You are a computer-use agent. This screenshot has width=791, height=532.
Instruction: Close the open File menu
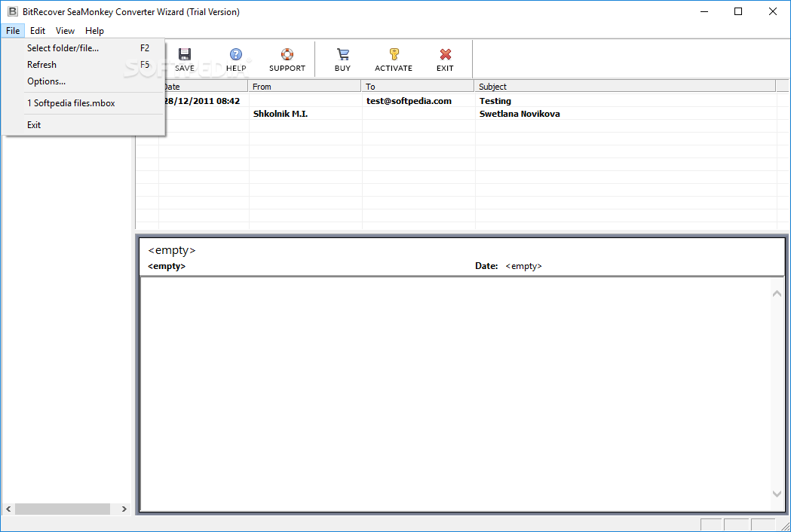coord(13,31)
